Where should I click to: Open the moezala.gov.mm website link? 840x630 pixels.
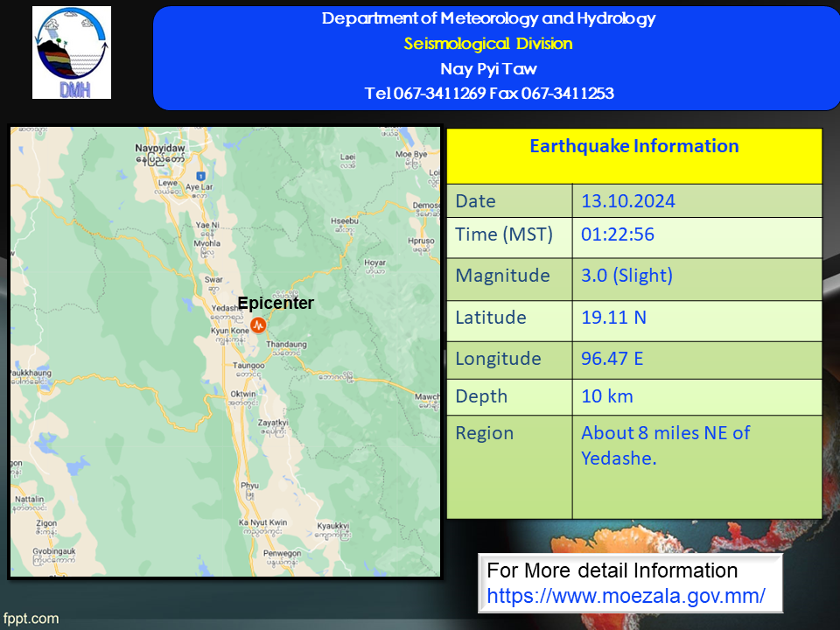626,596
